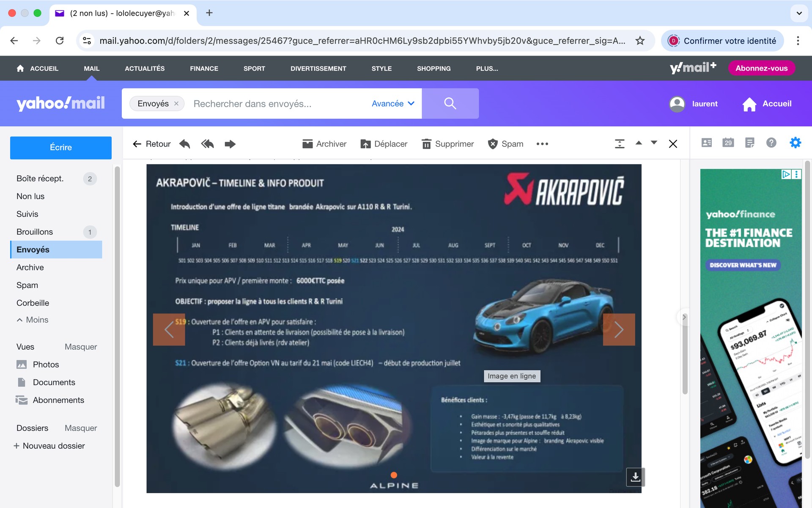Screen dimensions: 812x508
Task: Move message with Déplacer
Action: (384, 144)
